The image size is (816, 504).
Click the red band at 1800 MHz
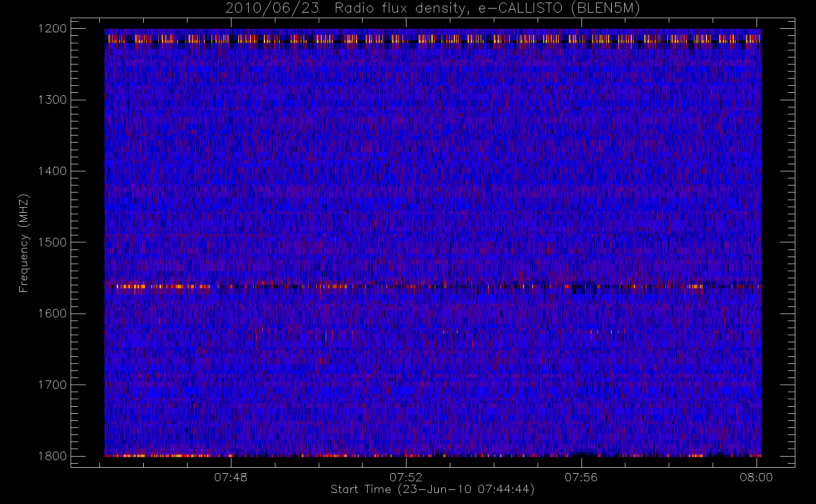(433, 456)
